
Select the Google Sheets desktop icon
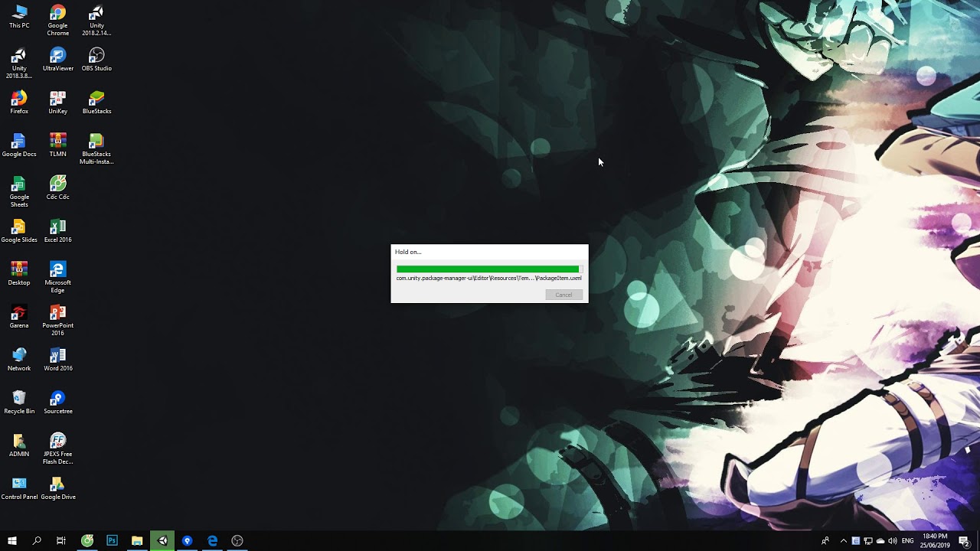pos(19,192)
